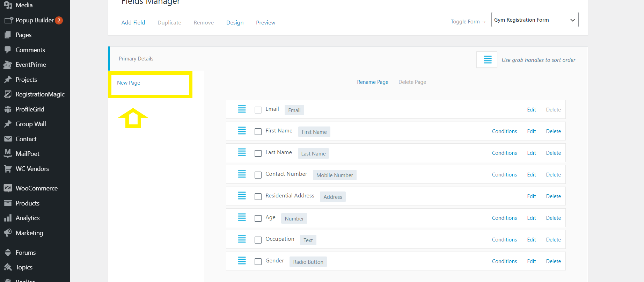Open the form Preview link

click(x=265, y=22)
